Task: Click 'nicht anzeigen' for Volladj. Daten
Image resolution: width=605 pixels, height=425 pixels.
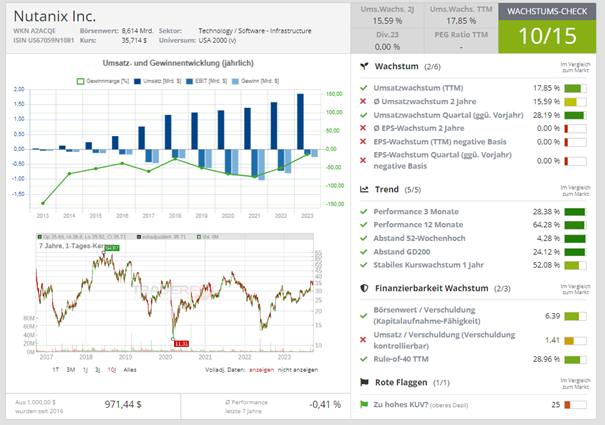Action: pyautogui.click(x=298, y=370)
